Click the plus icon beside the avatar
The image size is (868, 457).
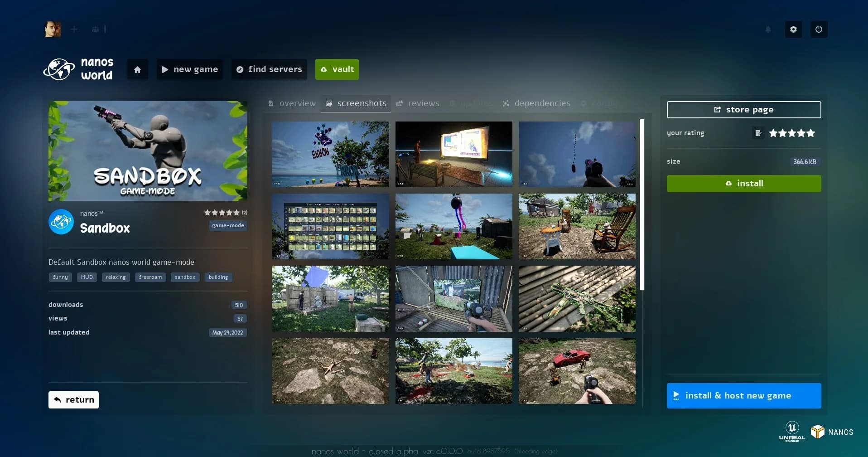tap(74, 29)
